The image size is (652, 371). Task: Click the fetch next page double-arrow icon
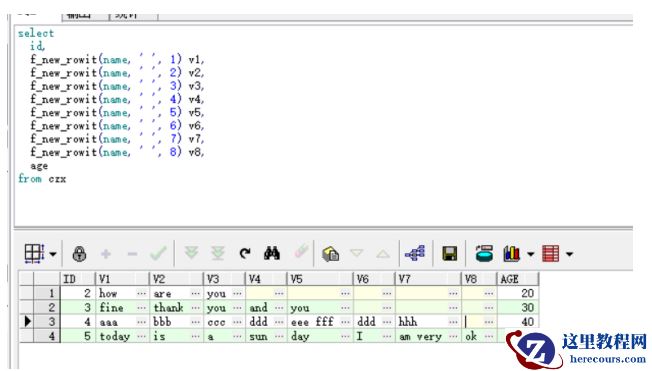191,253
